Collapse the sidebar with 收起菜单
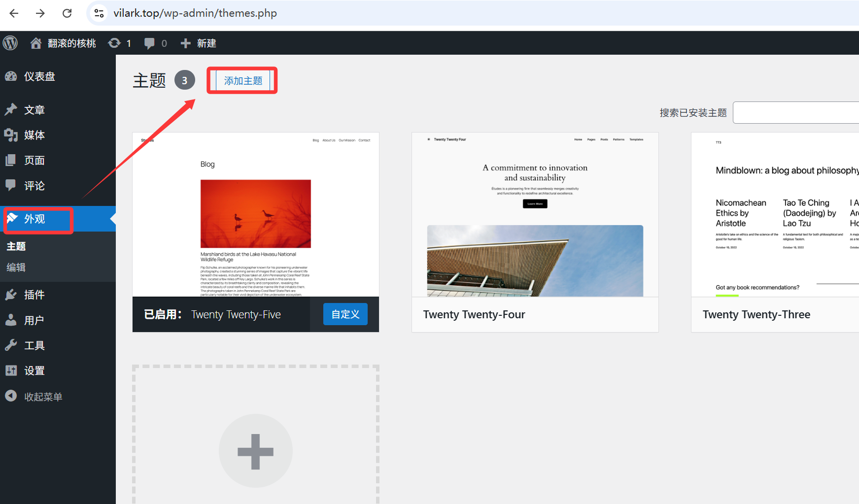 point(43,397)
